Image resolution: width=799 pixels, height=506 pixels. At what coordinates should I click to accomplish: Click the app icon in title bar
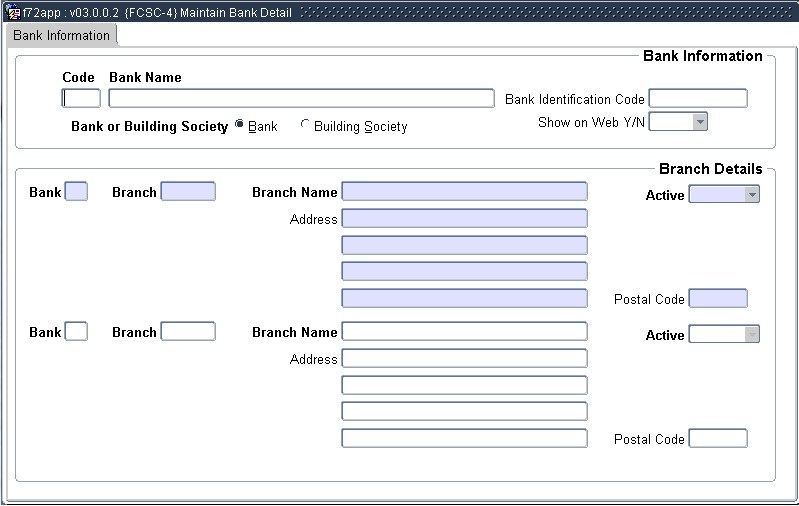coord(13,13)
